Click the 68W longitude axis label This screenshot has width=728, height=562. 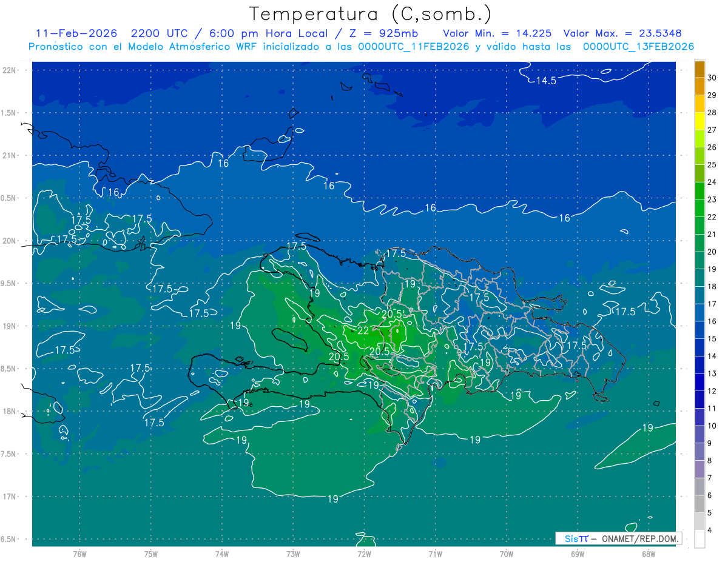coord(648,554)
